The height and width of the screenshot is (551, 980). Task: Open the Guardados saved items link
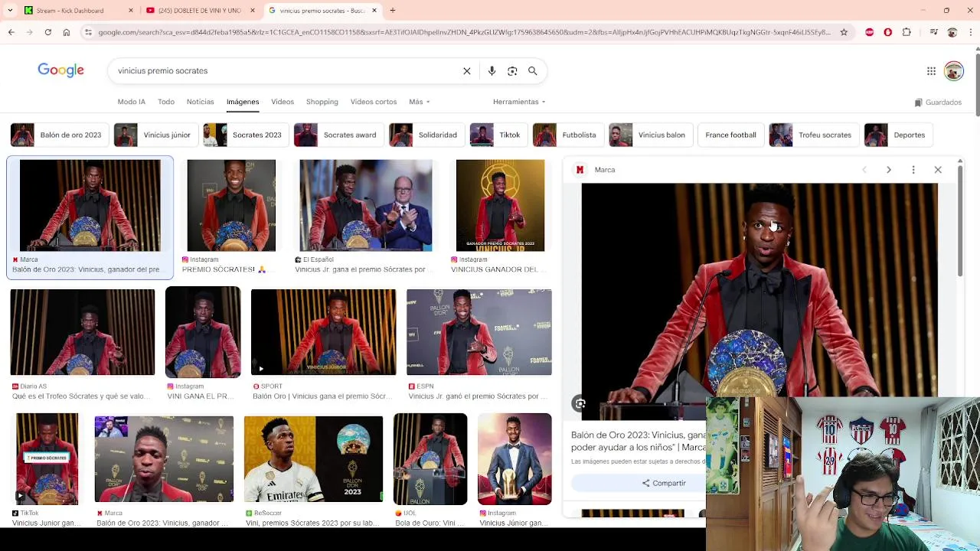coord(938,103)
